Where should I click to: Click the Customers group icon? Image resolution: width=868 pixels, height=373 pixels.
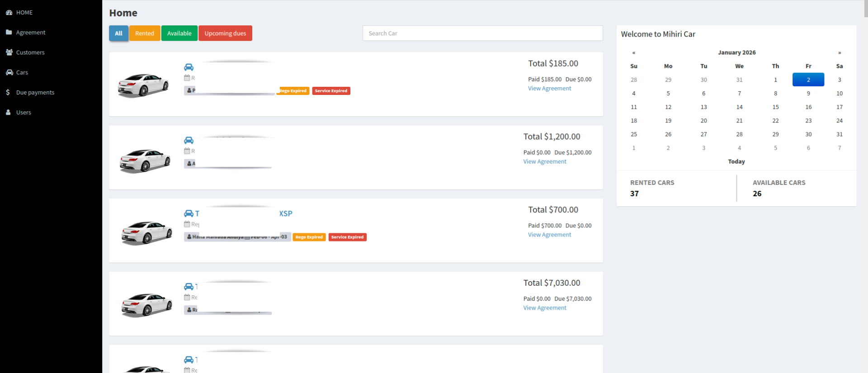9,52
